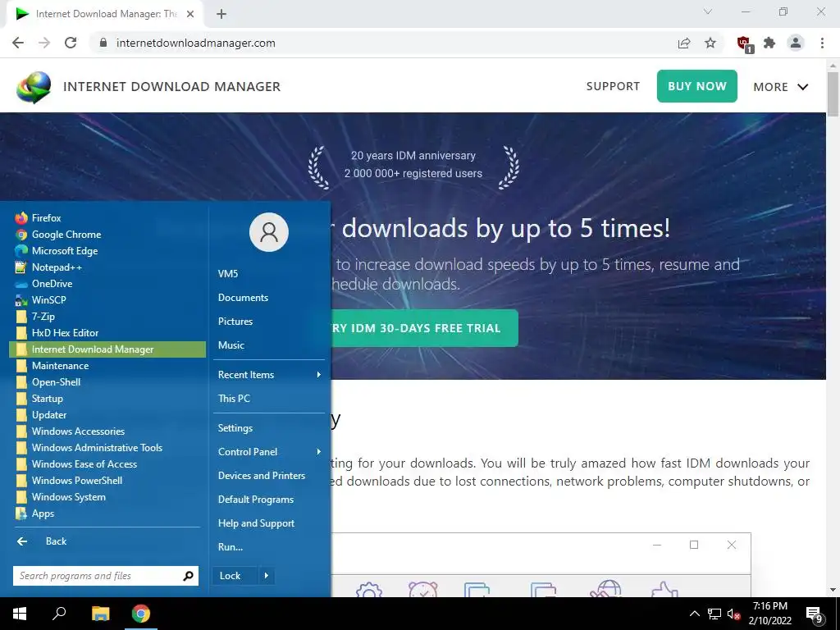Open the notification center icon
The height and width of the screenshot is (630, 840).
tap(815, 614)
